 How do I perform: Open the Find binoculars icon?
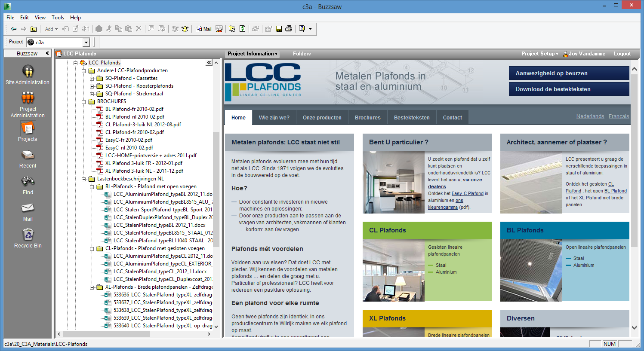coord(28,185)
